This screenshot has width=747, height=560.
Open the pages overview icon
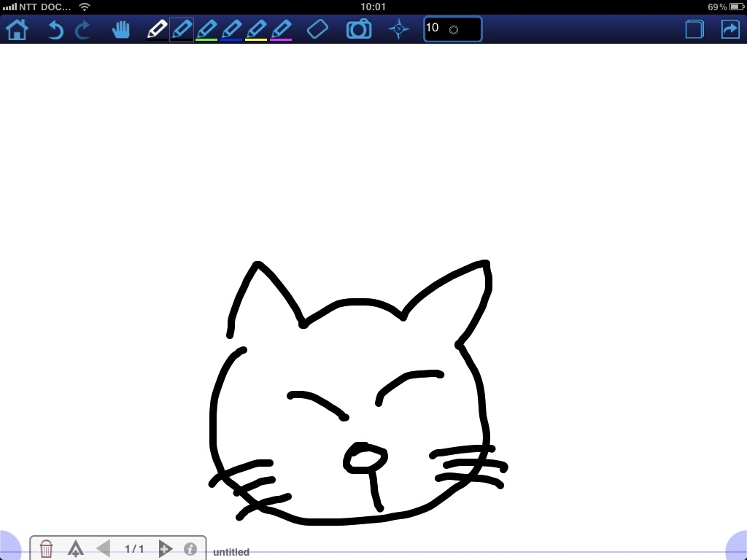coord(694,29)
